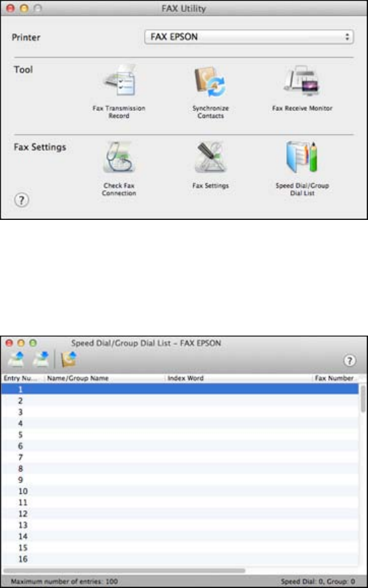This screenshot has width=368, height=588.
Task: Click the FAX Utility help button
Action: pyautogui.click(x=22, y=200)
